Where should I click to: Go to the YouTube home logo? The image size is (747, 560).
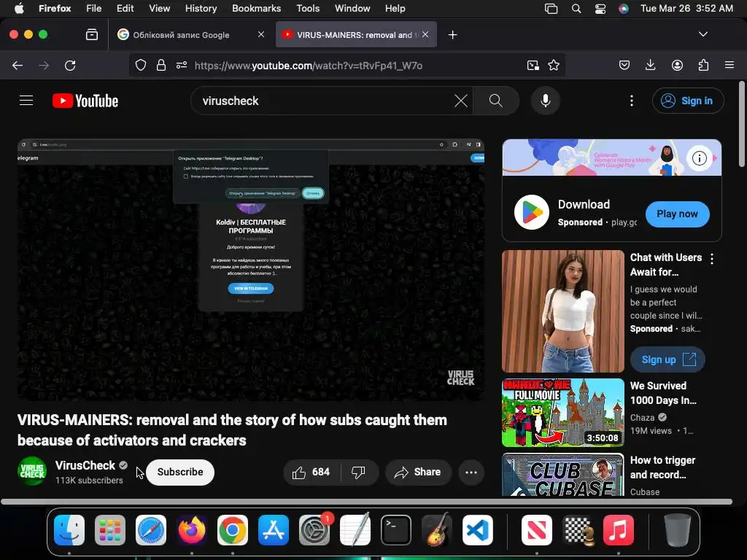[x=85, y=101]
